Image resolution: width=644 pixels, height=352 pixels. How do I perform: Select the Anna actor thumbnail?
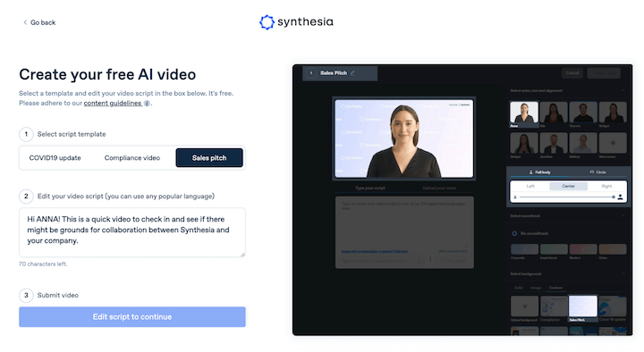[x=523, y=113]
